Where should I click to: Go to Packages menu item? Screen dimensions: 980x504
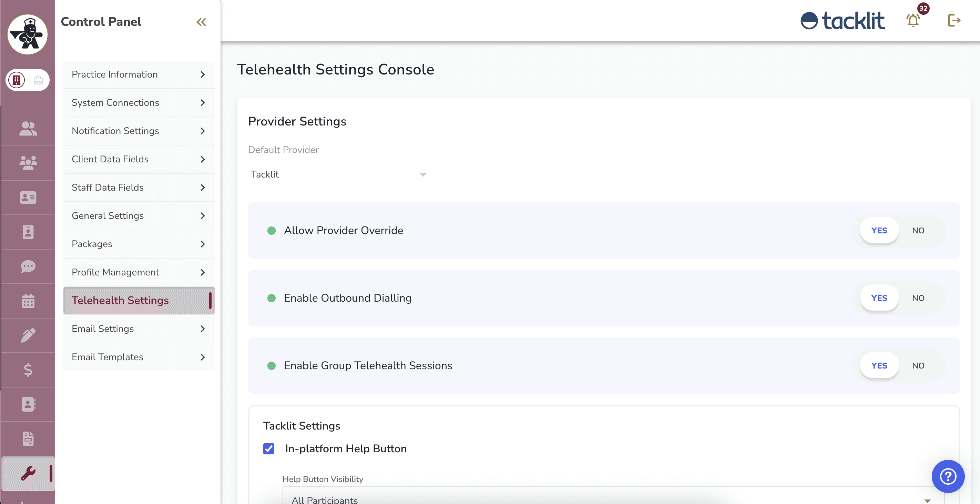tap(139, 244)
